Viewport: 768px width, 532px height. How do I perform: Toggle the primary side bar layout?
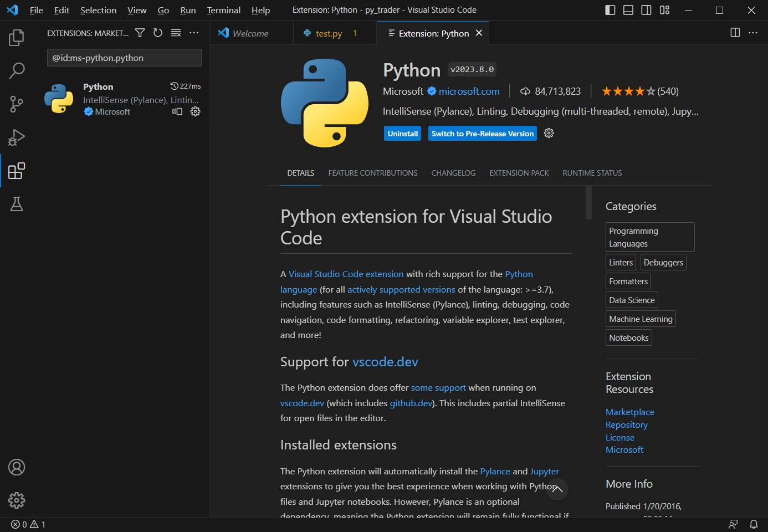coord(610,10)
